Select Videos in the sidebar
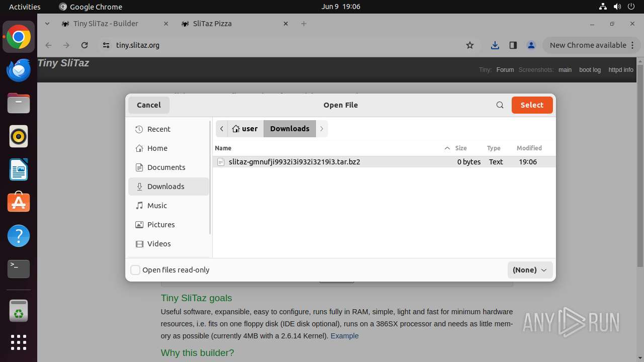This screenshot has width=644, height=362. 169,244
